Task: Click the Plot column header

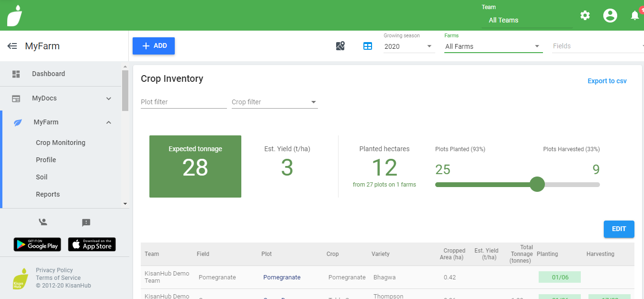Action: tap(267, 254)
